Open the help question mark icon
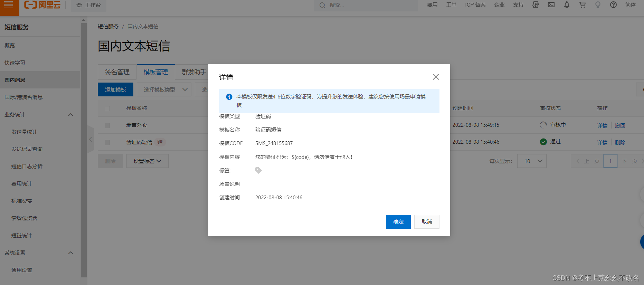The height and width of the screenshot is (285, 644). click(x=613, y=5)
